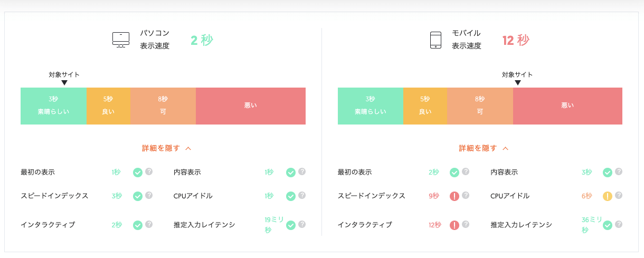
Task: Click yellow 良い segment on PC bar
Action: [x=108, y=106]
